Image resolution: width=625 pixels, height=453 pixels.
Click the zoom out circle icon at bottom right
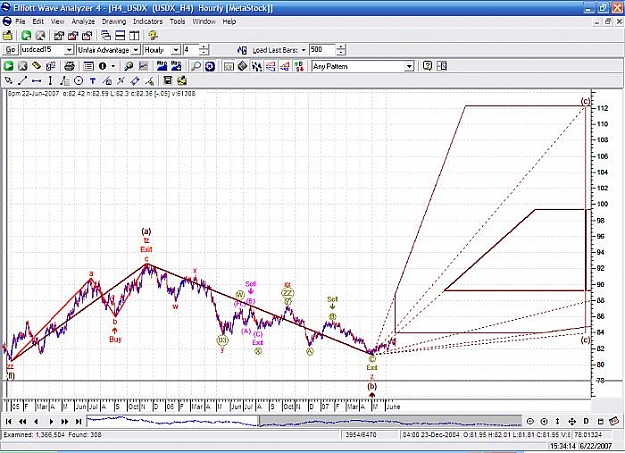click(x=530, y=421)
